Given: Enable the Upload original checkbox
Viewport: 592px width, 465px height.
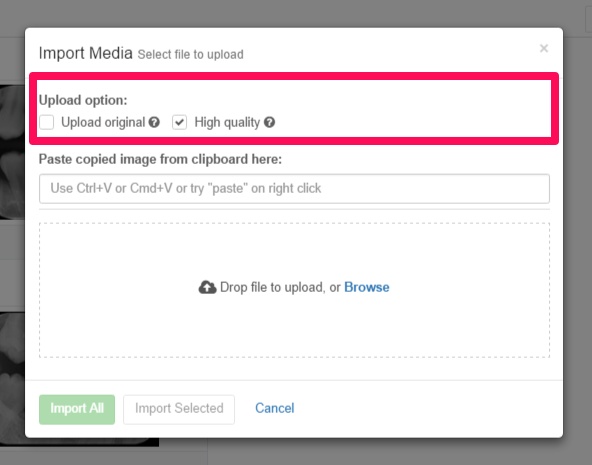Looking at the screenshot, I should [46, 122].
